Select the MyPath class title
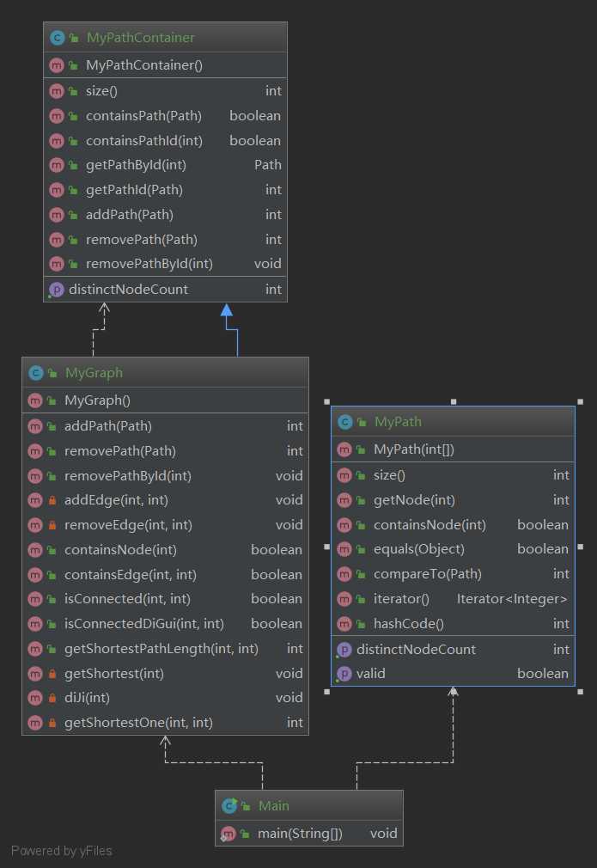The width and height of the screenshot is (597, 868). [x=398, y=422]
